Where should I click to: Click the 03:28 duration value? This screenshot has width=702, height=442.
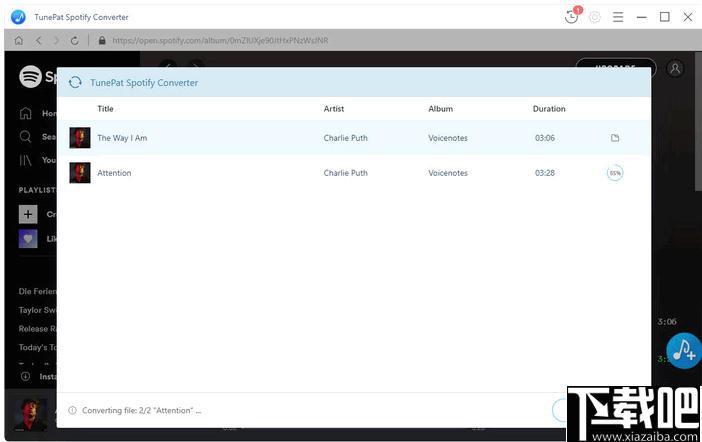(545, 173)
